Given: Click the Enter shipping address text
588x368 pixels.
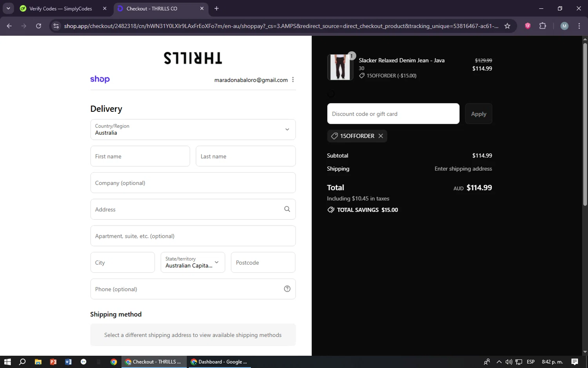Looking at the screenshot, I should (463, 169).
